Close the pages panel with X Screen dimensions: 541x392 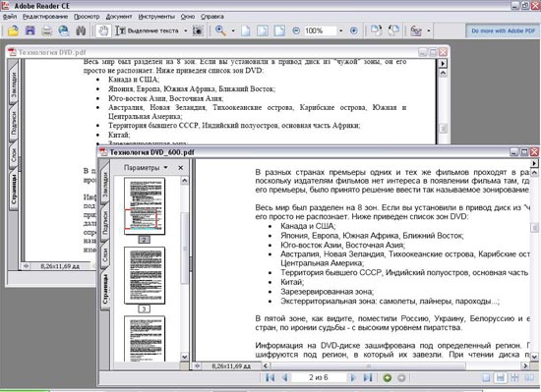pos(180,168)
